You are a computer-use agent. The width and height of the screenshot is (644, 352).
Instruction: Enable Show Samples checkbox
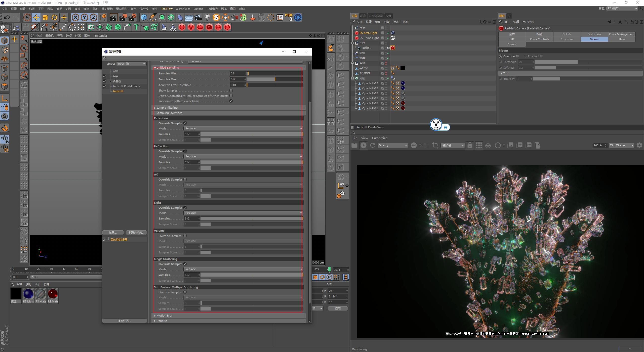231,91
